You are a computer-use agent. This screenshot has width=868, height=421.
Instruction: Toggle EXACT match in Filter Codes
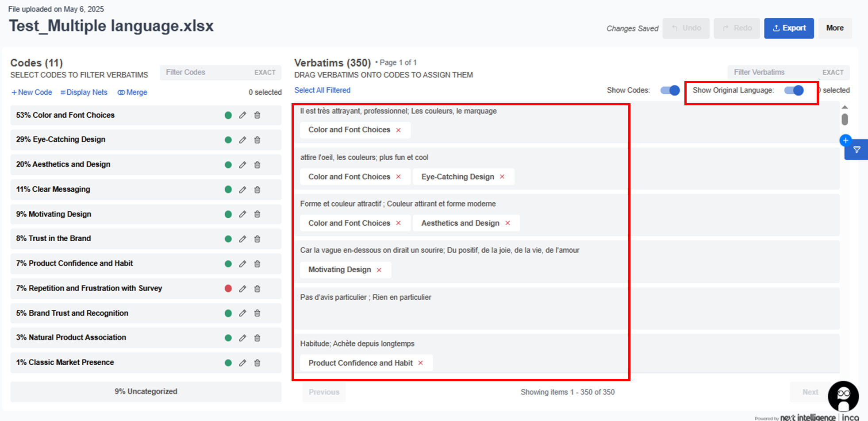265,72
